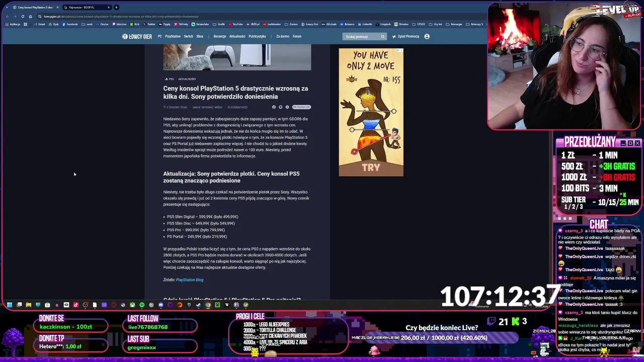
Task: Open the Windows Start button
Action: pyautogui.click(x=10, y=305)
